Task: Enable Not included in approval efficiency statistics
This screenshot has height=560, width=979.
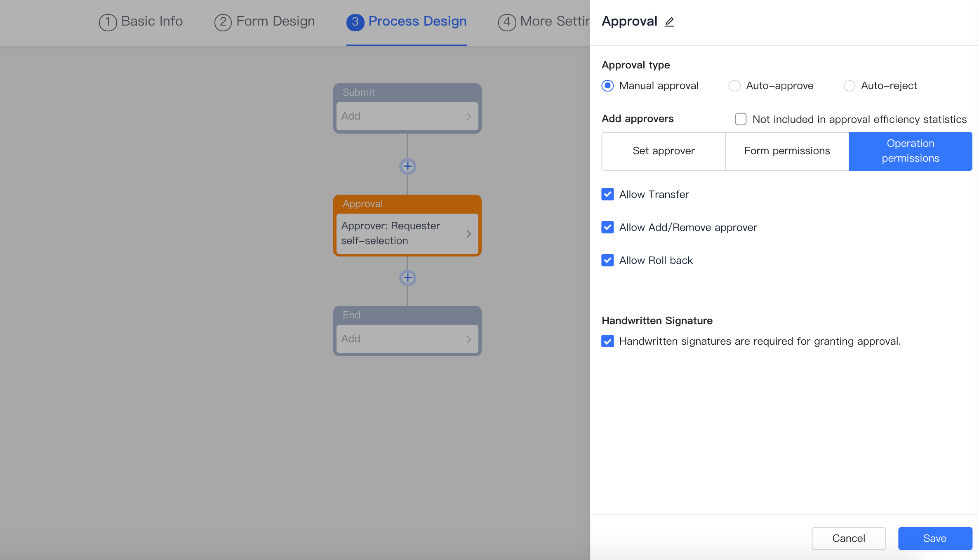Action: point(741,119)
